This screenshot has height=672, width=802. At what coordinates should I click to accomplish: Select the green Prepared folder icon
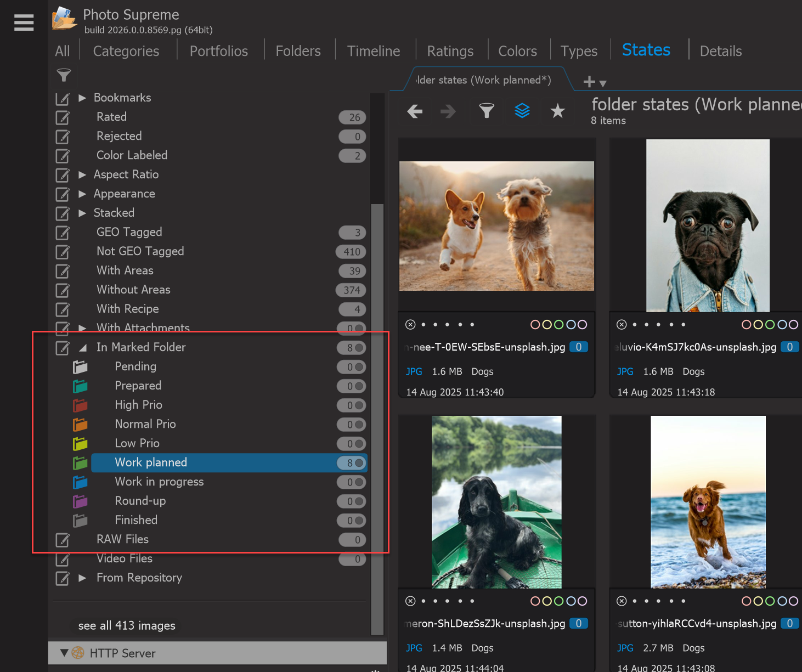click(81, 386)
